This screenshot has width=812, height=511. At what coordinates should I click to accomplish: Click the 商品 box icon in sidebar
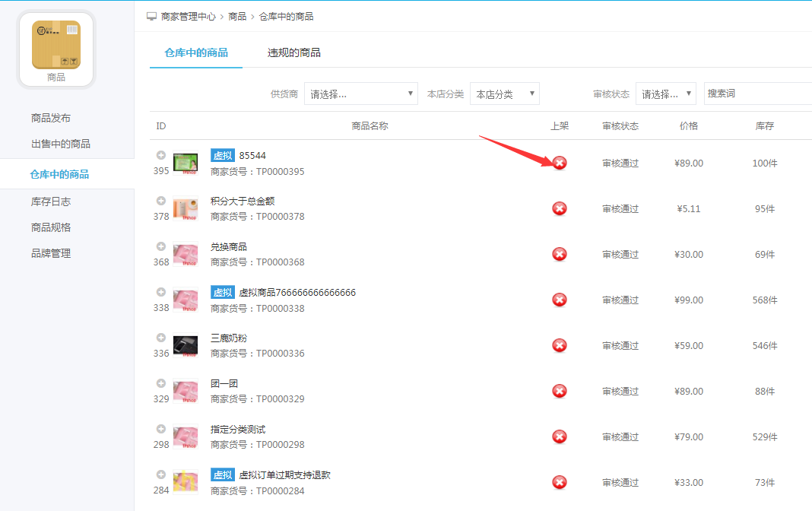[56, 45]
